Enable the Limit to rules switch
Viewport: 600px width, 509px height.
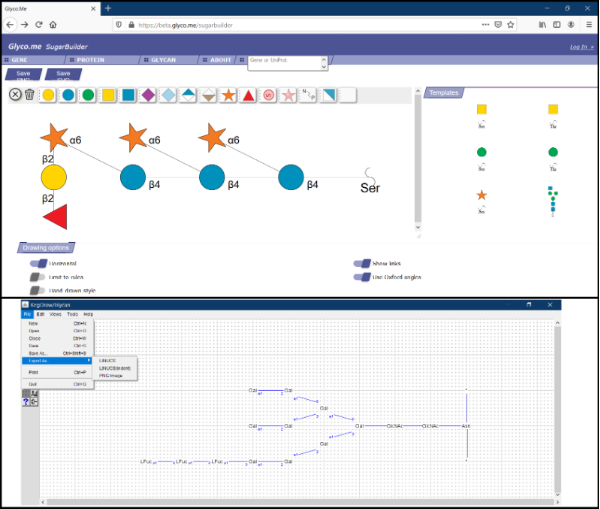tap(39, 277)
